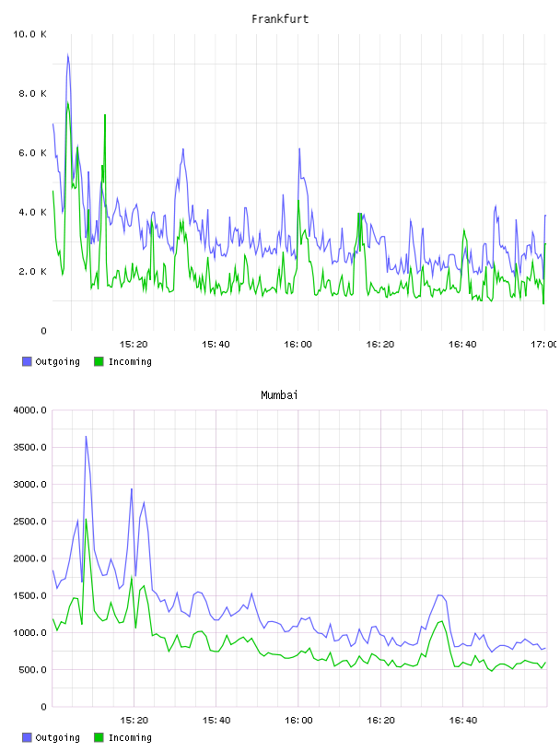Select the Outgoing label in Mumbai legend
This screenshot has height=752, width=560.
pyautogui.click(x=57, y=738)
